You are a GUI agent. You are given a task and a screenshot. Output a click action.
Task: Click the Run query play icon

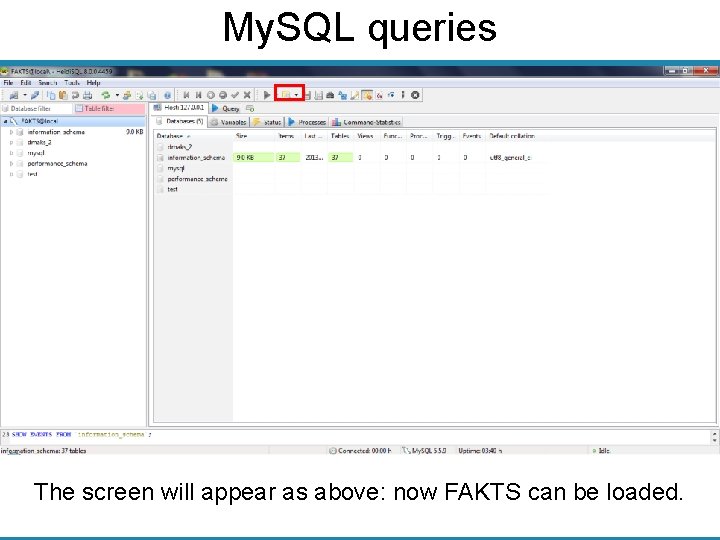[x=267, y=95]
